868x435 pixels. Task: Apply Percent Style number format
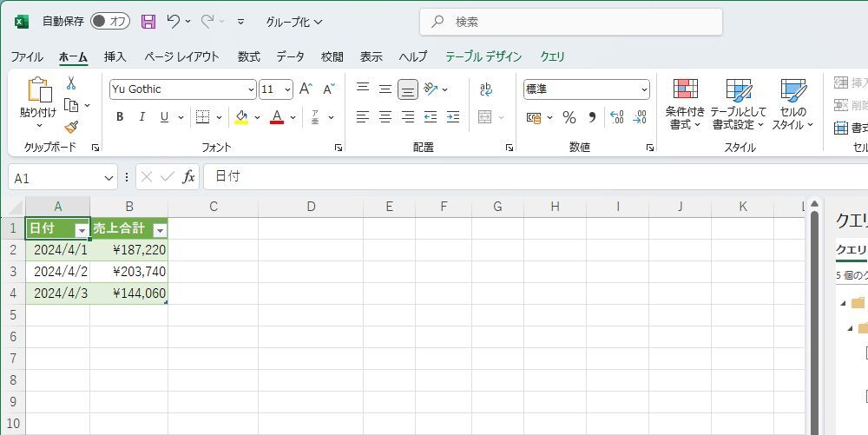click(x=569, y=117)
